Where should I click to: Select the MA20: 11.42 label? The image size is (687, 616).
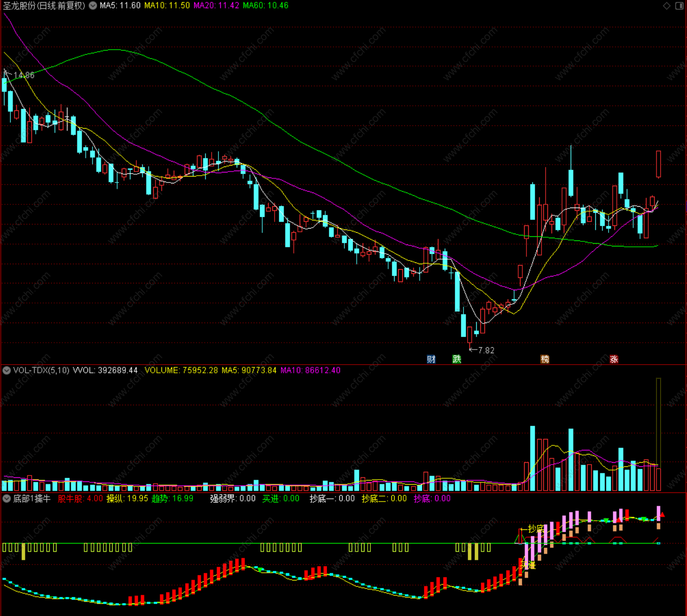[216, 5]
